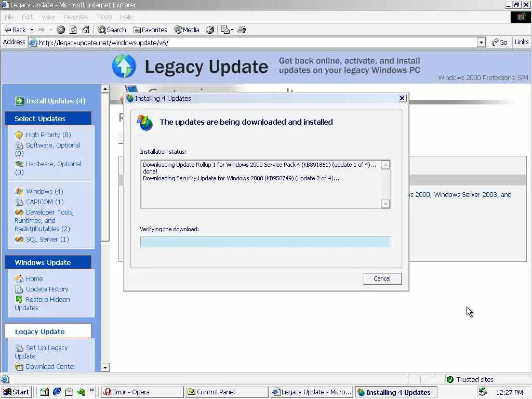Click the History toolbar icon
This screenshot has height=399, width=532.
tap(210, 30)
